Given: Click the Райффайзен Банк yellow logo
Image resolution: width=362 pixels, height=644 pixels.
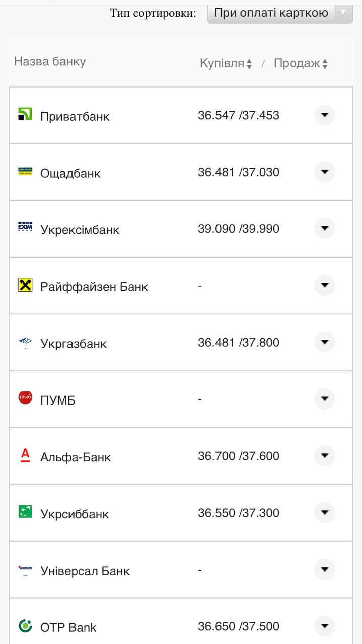Looking at the screenshot, I should tap(25, 285).
